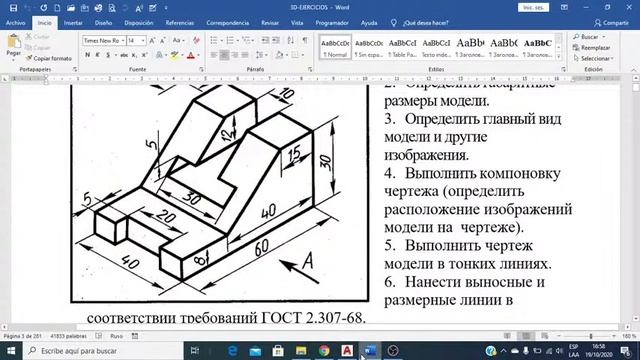Click the Multilevel list icon

[x=246, y=40]
